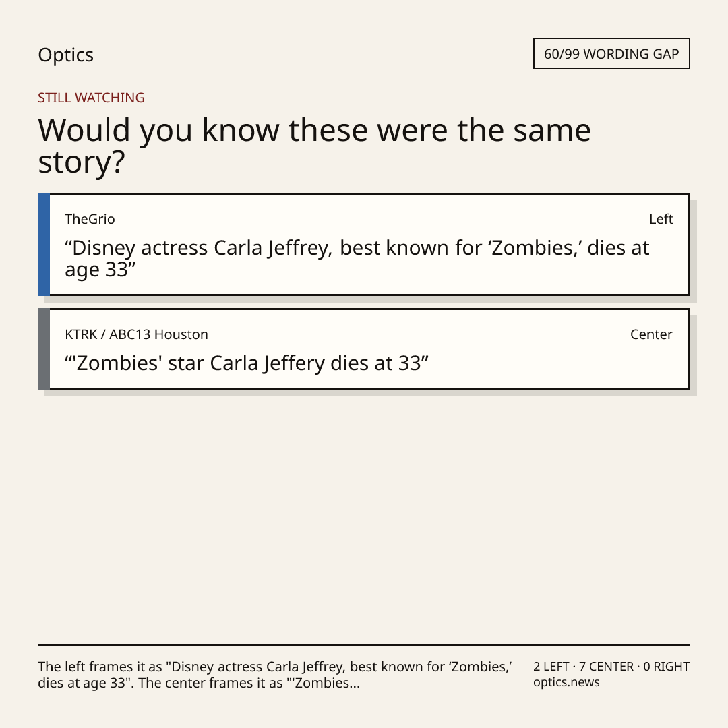728x728 pixels.
Task: Click the TheGrio source name
Action: coord(90,219)
